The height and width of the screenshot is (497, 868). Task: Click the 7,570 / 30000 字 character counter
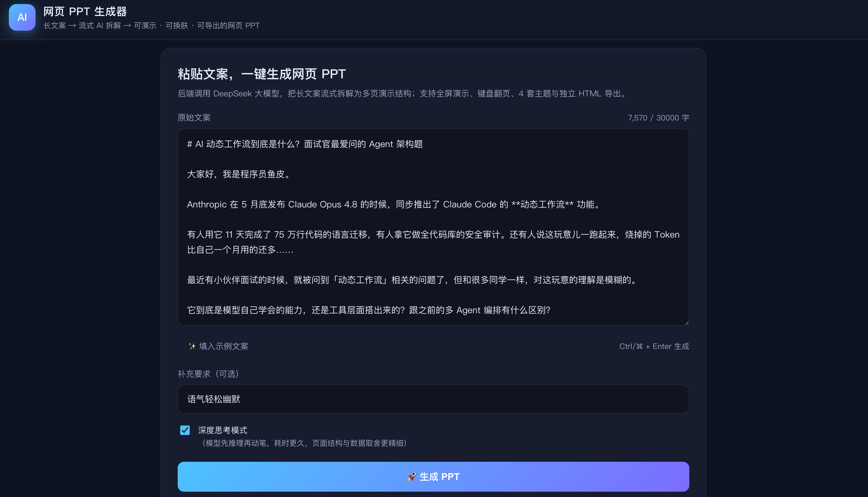(x=658, y=118)
